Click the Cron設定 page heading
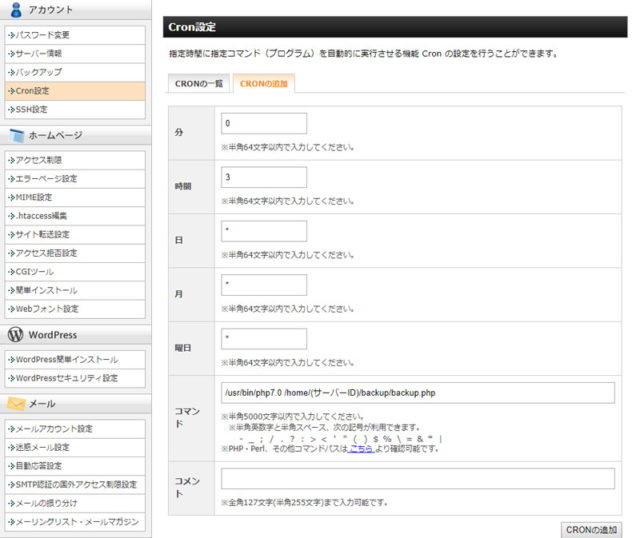The height and width of the screenshot is (538, 640). coord(192,27)
